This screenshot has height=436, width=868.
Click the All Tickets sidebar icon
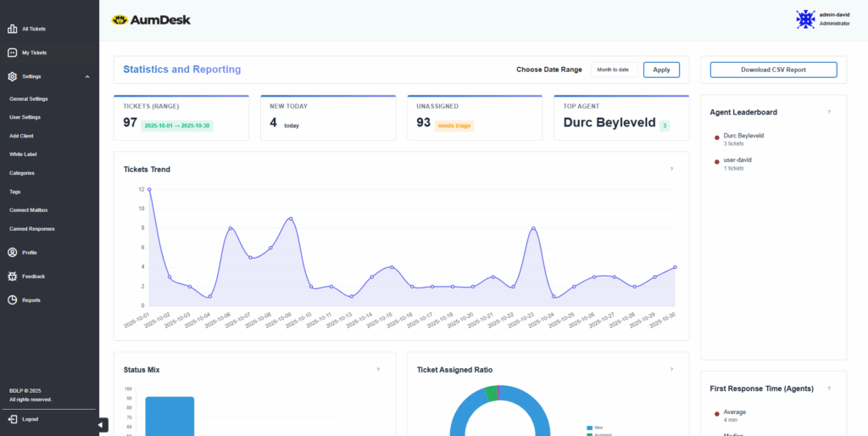coord(12,29)
